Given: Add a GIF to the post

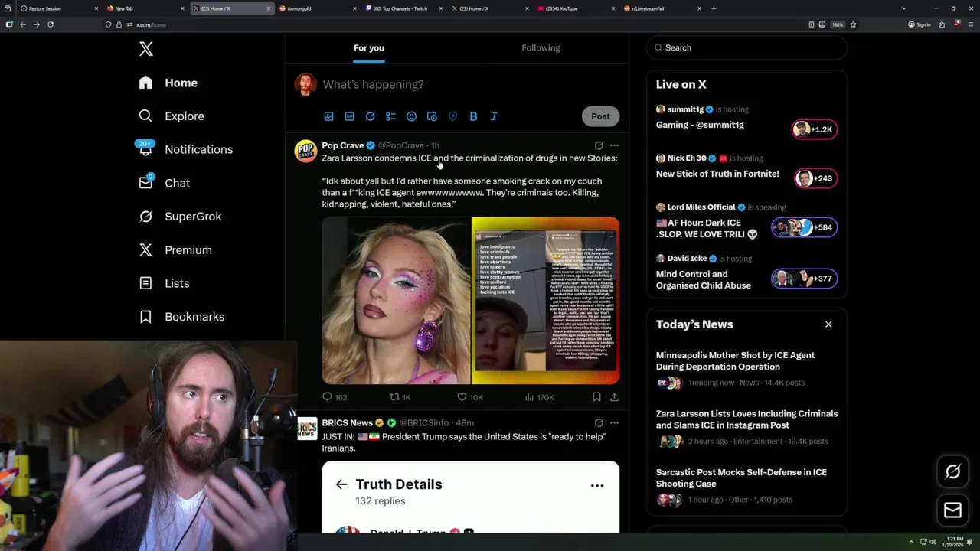Looking at the screenshot, I should (x=349, y=116).
